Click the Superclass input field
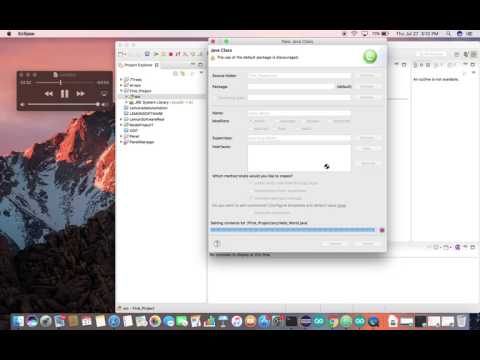Image resolution: width=480 pixels, height=360 pixels. [x=299, y=138]
